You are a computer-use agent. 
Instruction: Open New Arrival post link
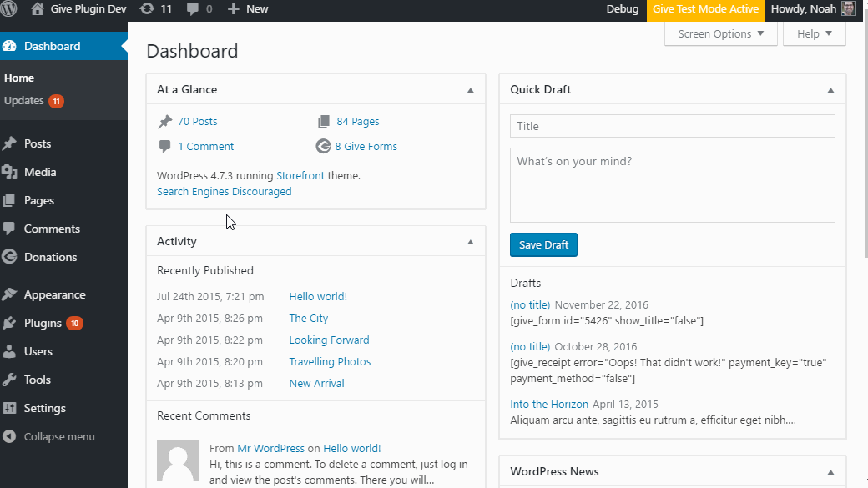(x=316, y=384)
